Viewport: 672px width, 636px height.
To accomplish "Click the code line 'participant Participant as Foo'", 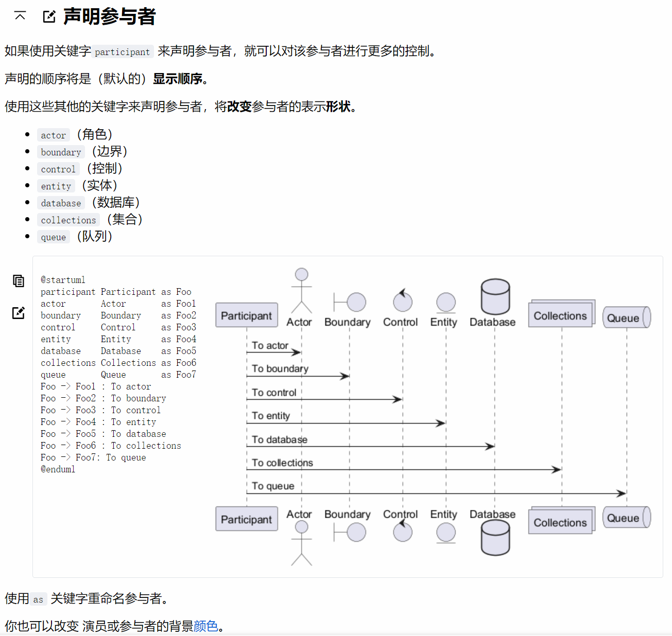I will tap(116, 292).
